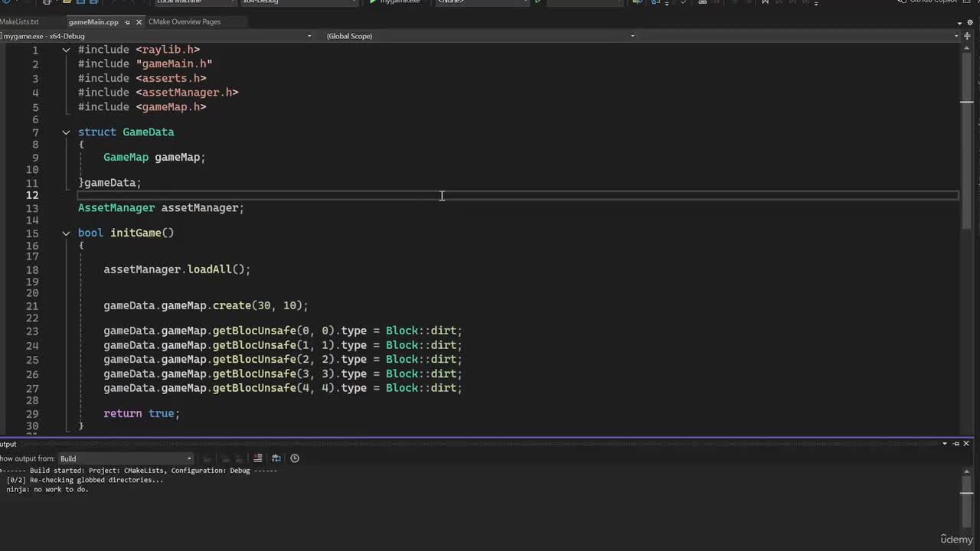Switch to the CMake Overview Pages tab
The height and width of the screenshot is (551, 980).
pos(184,21)
